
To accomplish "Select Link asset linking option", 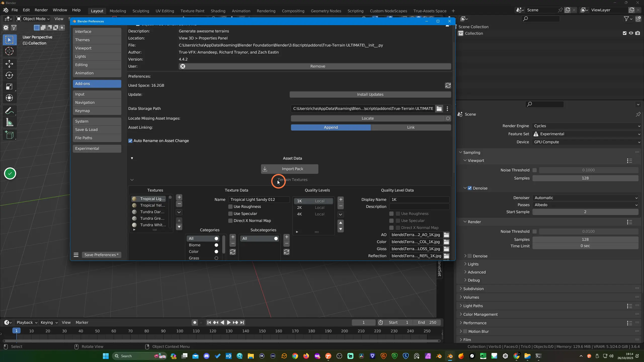I will pos(411,127).
